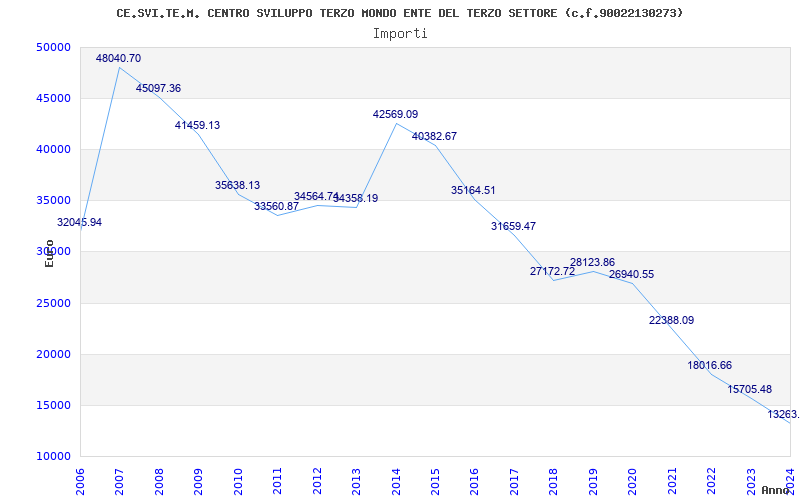Select the 31659.47 data label
Screen dimensions: 800x500
click(x=513, y=226)
